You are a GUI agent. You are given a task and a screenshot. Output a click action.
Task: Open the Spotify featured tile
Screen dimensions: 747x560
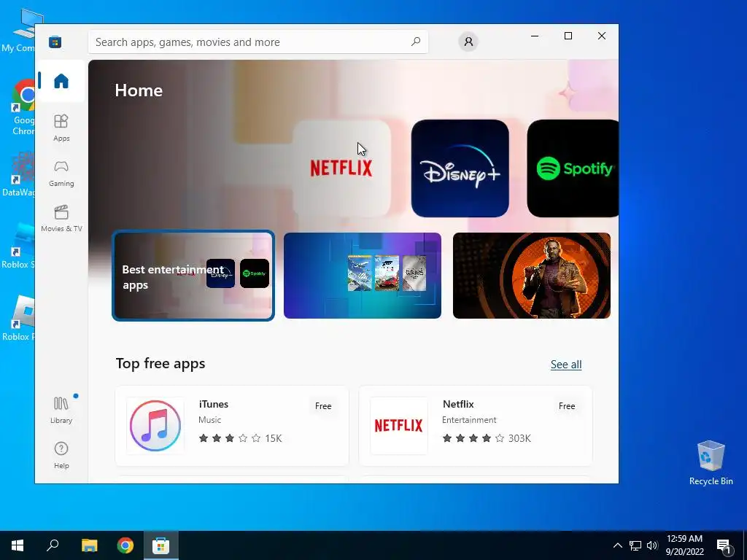click(573, 168)
